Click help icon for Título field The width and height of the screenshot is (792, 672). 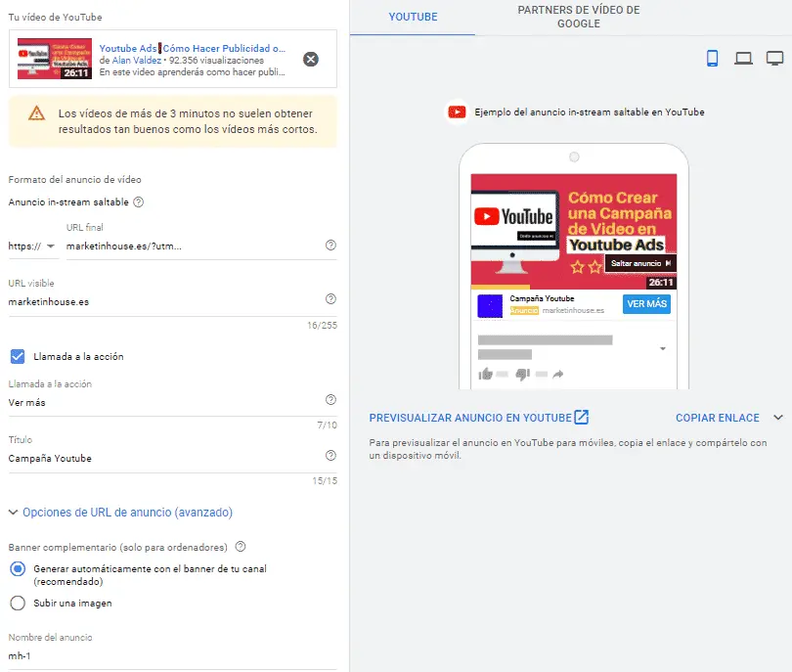click(330, 455)
